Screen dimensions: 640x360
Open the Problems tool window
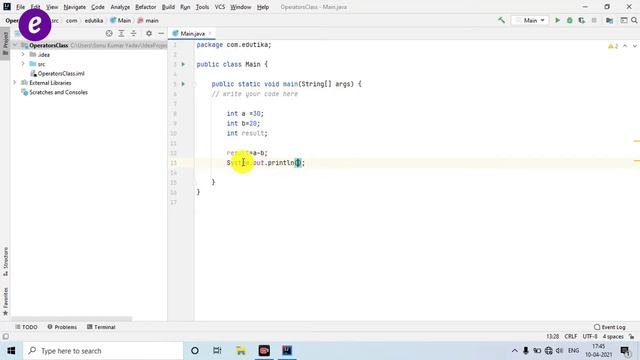62,327
